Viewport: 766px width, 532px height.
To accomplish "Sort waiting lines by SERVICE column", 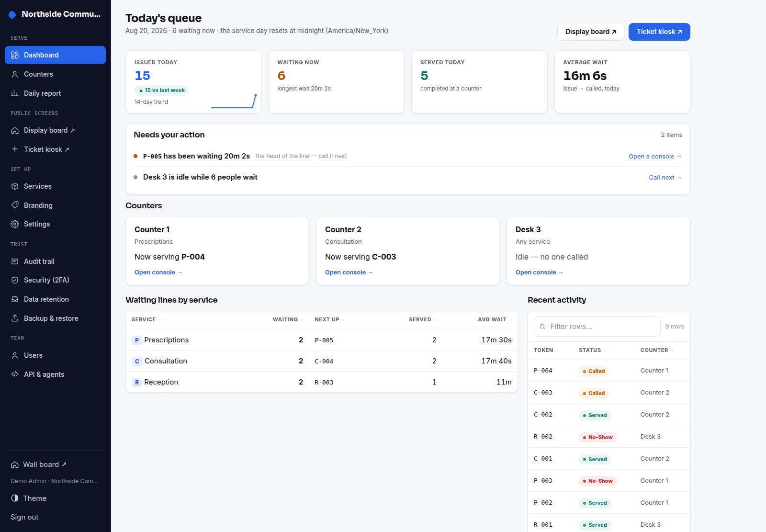I will tap(146, 319).
